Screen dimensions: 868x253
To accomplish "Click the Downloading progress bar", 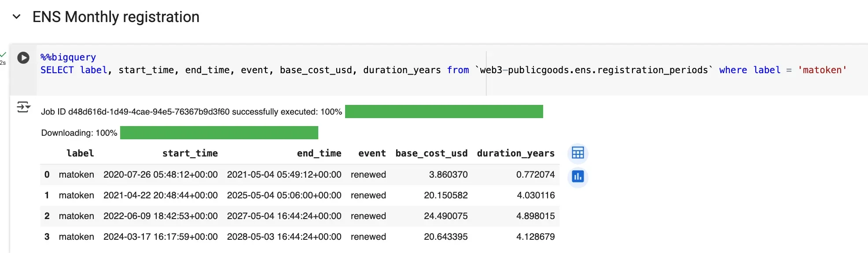I will coord(219,133).
